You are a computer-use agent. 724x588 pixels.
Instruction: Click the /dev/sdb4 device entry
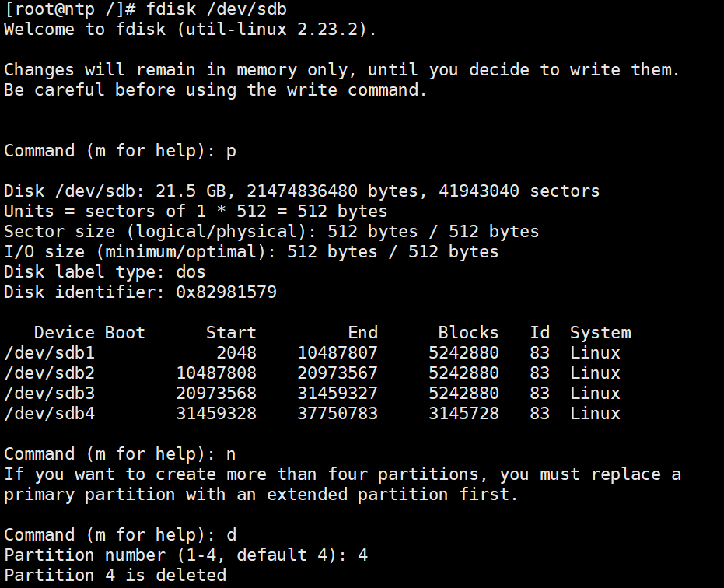point(49,414)
